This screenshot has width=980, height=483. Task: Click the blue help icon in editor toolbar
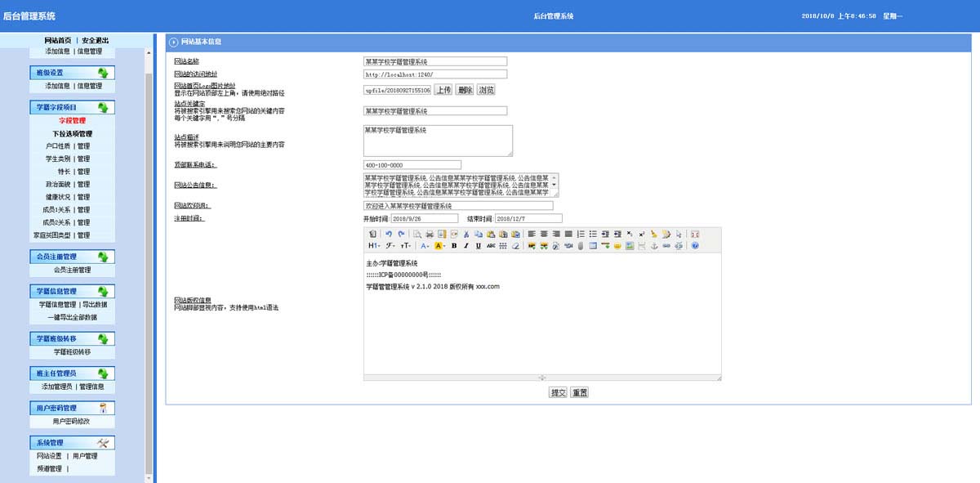(695, 245)
